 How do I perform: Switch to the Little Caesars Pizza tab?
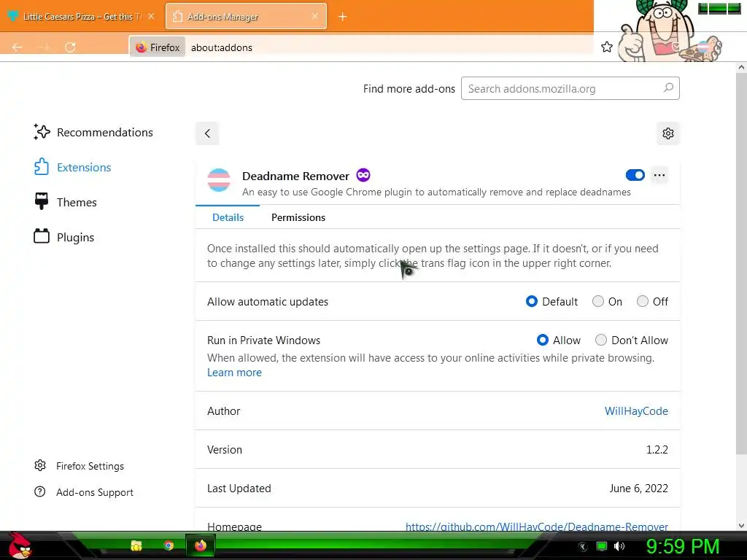(x=81, y=17)
